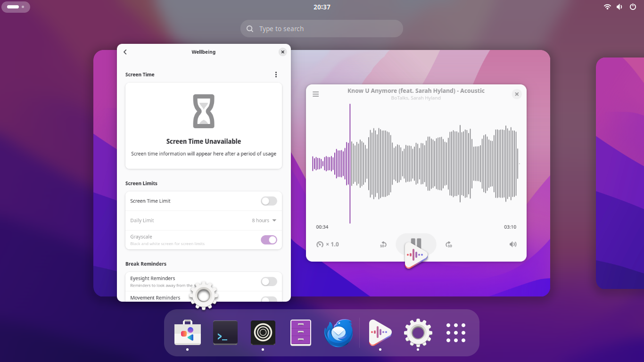The image size is (644, 362).
Task: Adjust playback speed × 1.0
Action: (x=328, y=244)
